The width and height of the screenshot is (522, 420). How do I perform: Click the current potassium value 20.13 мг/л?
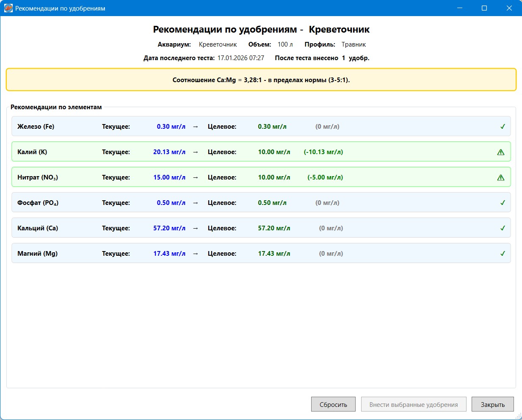tap(169, 152)
